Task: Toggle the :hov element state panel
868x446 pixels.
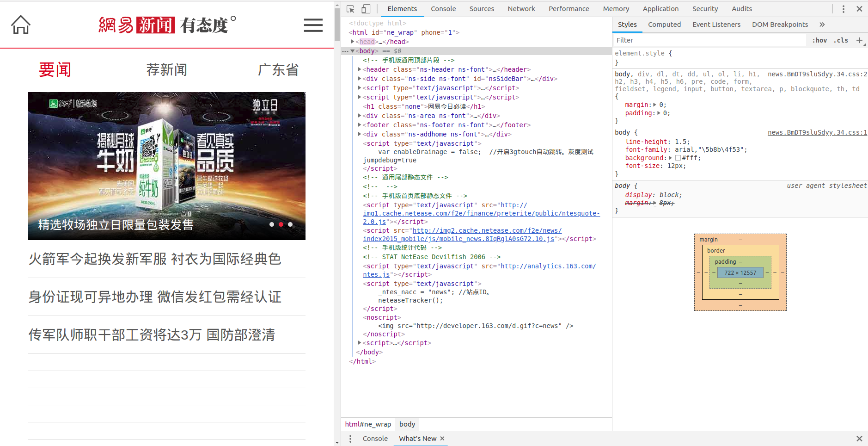Action: tap(819, 40)
